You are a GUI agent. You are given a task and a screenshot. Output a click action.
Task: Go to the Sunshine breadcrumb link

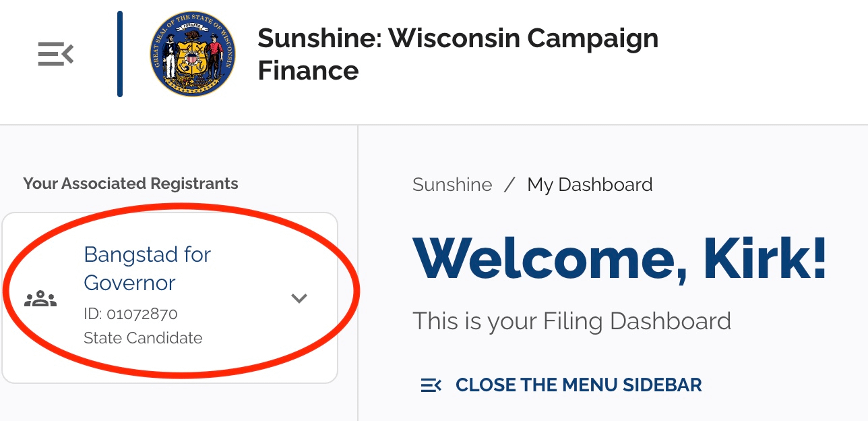click(x=452, y=185)
